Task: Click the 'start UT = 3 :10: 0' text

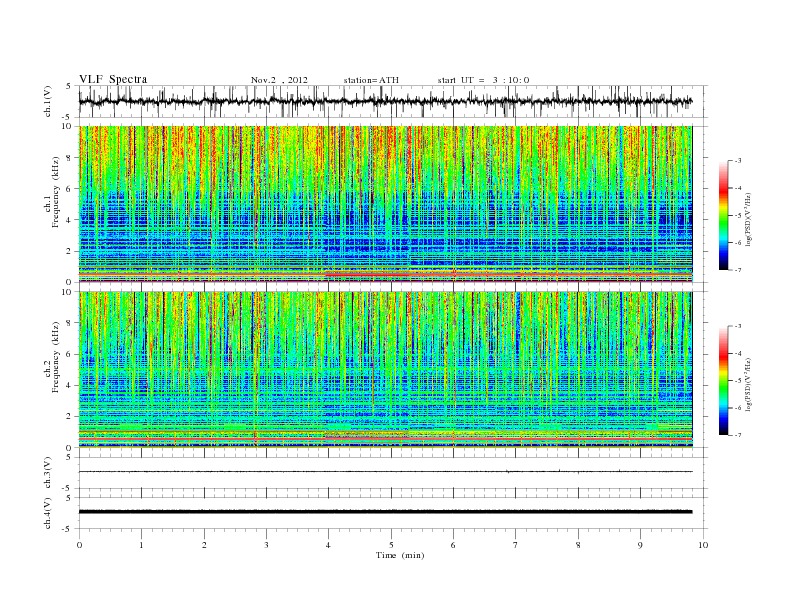Action: [483, 80]
